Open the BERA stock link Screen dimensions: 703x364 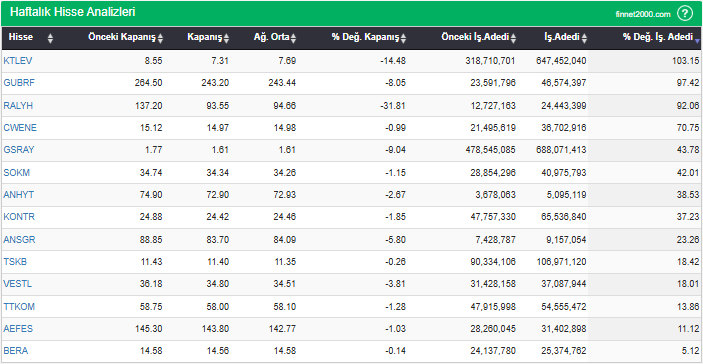(x=16, y=351)
